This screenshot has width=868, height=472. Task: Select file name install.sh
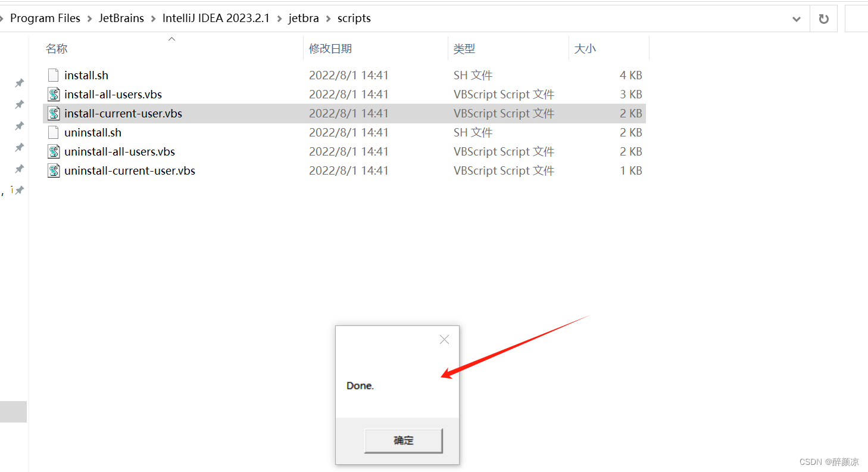click(x=86, y=75)
